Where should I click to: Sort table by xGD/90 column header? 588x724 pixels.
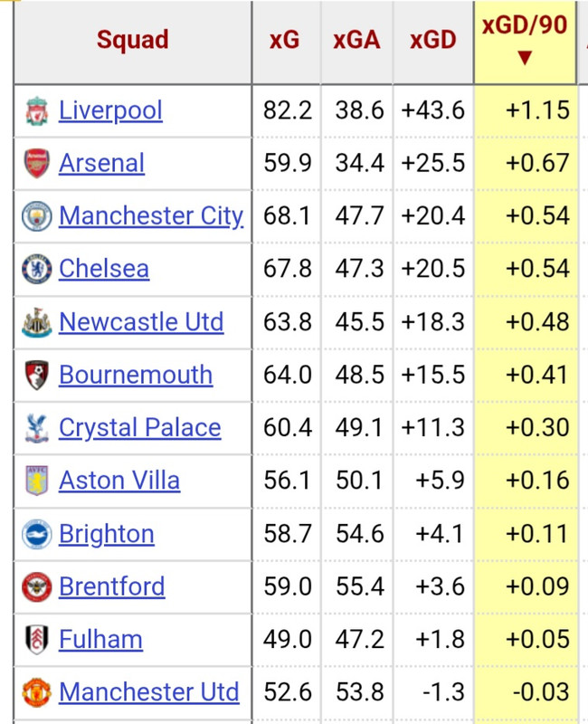525,41
